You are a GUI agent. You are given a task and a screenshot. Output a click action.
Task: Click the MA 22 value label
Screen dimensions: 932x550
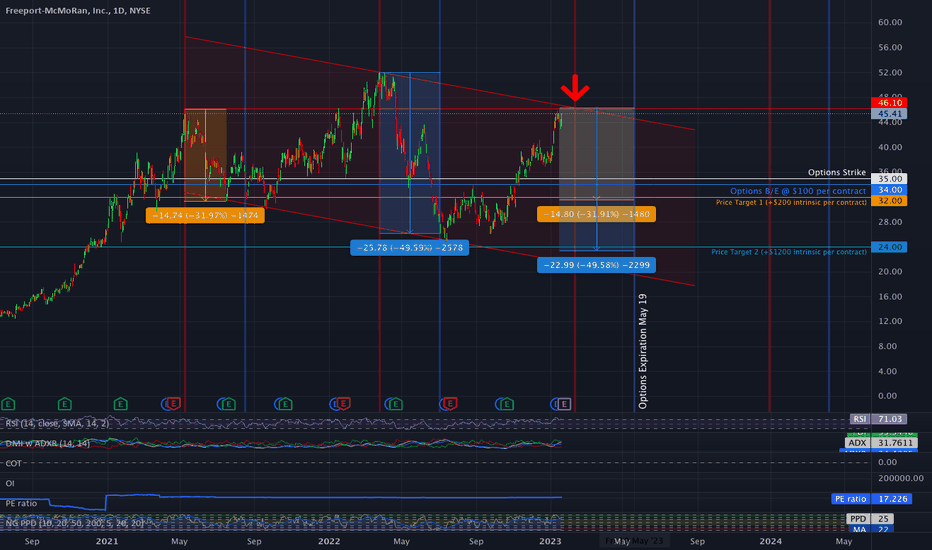(870, 529)
